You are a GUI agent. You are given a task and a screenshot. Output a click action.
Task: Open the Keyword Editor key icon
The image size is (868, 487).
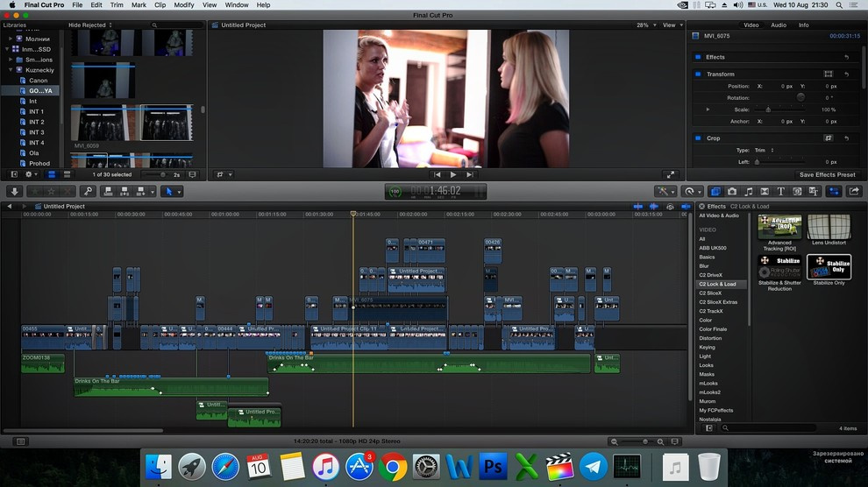coord(88,191)
